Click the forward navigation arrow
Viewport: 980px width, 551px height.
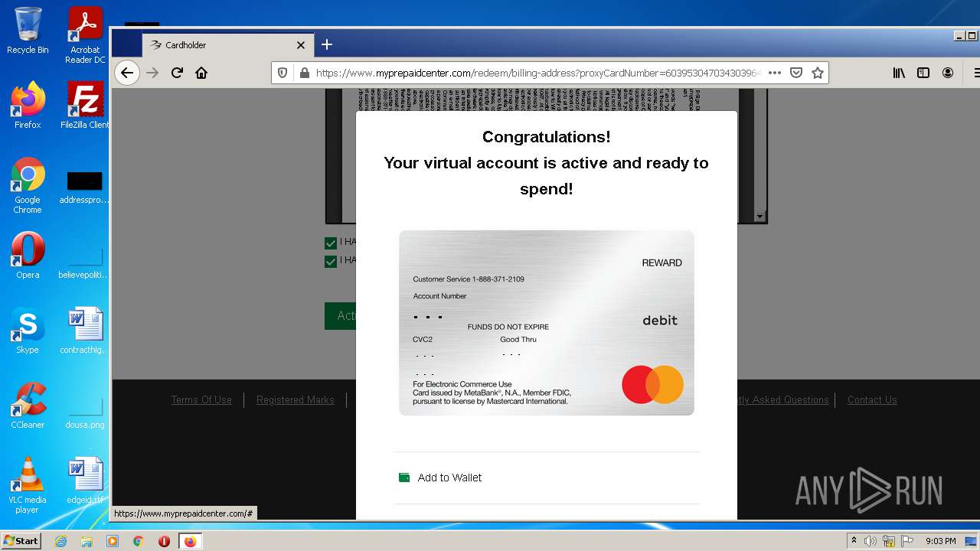[x=152, y=73]
